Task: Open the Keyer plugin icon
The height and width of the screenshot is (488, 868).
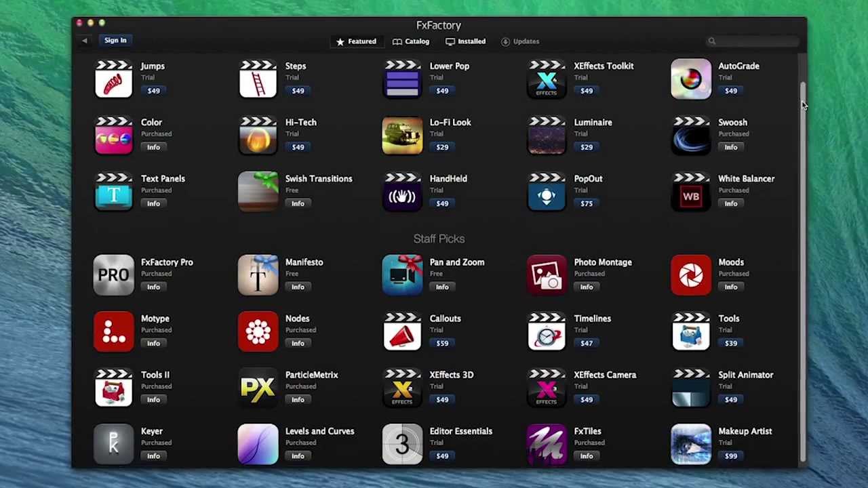Action: 113,444
